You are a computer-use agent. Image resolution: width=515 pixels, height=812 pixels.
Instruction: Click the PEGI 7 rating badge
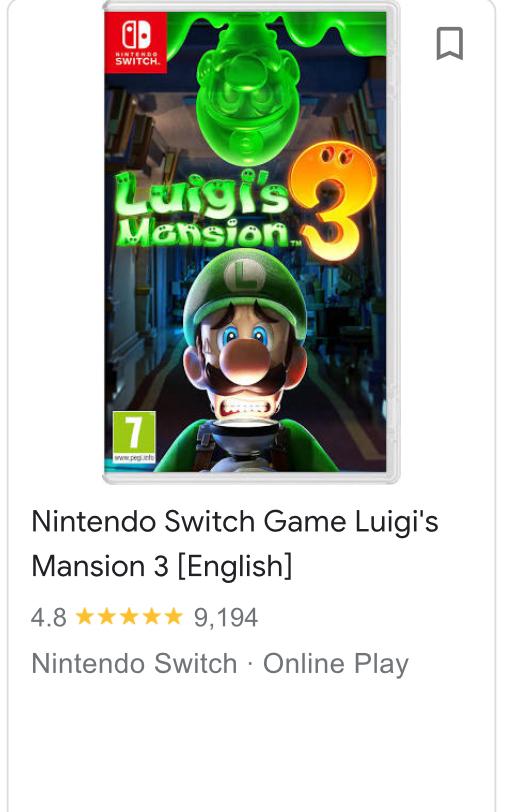click(x=134, y=437)
